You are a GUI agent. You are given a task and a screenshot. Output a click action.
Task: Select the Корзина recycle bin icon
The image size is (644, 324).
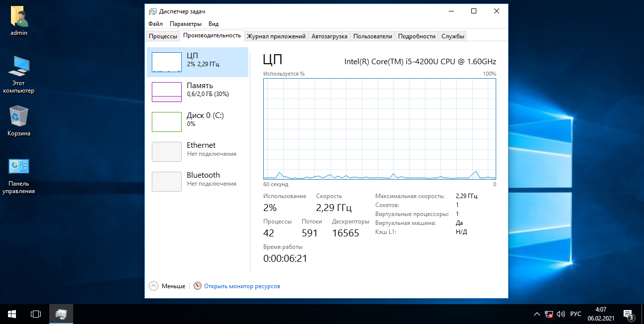point(19,120)
